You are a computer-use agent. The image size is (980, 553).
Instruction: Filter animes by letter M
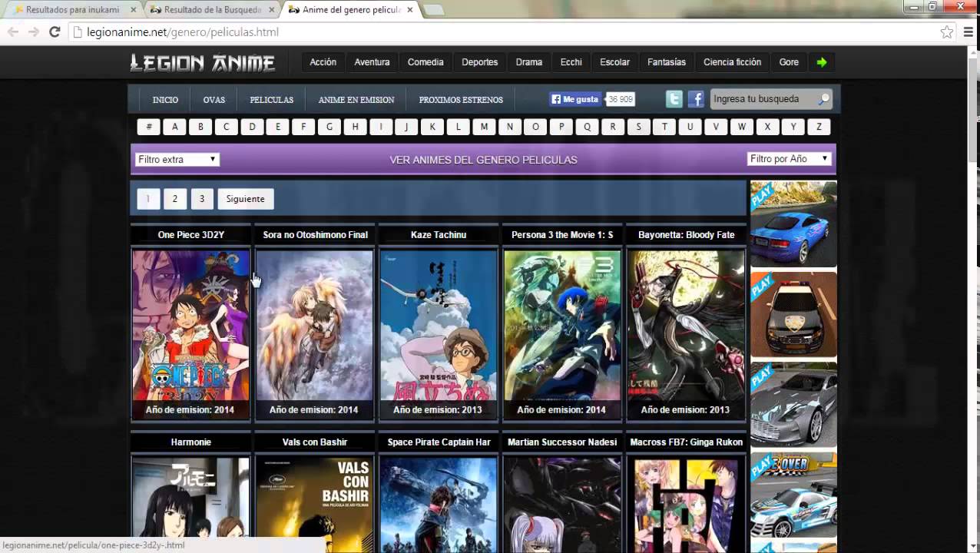(x=484, y=127)
